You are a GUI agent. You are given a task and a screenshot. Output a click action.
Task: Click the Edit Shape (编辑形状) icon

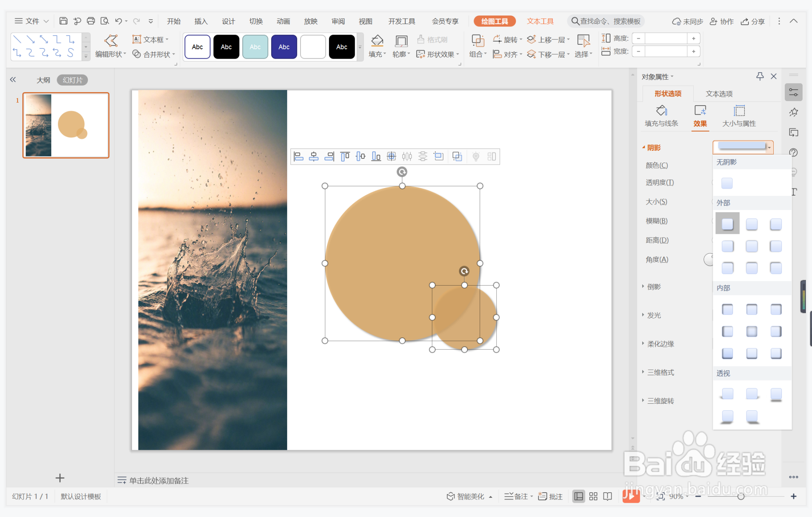tap(110, 40)
